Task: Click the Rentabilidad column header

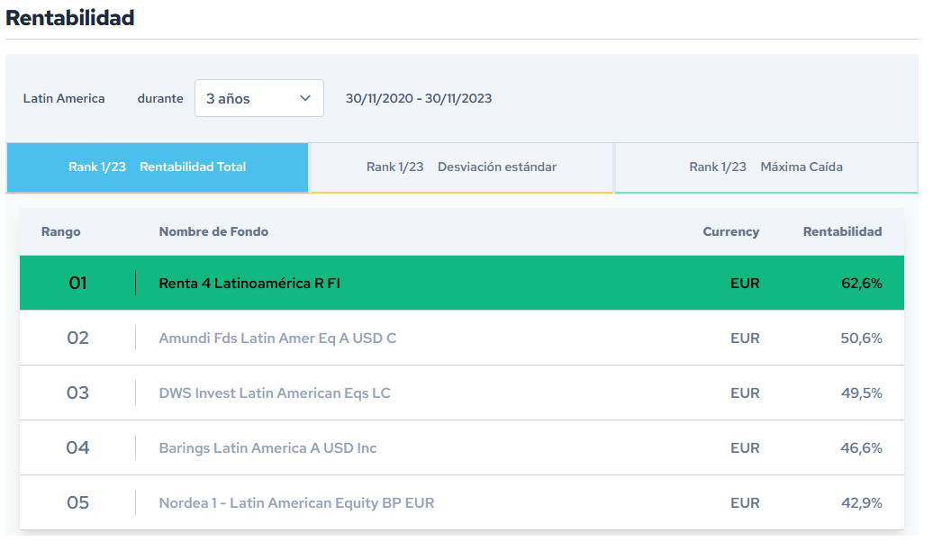Action: point(842,231)
